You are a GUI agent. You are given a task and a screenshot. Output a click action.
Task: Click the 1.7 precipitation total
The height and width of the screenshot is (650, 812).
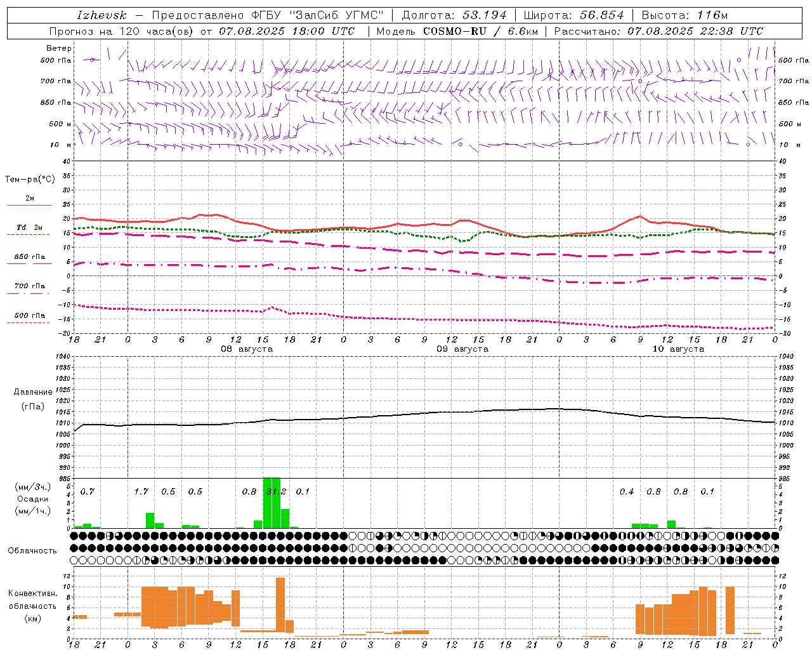click(x=141, y=492)
